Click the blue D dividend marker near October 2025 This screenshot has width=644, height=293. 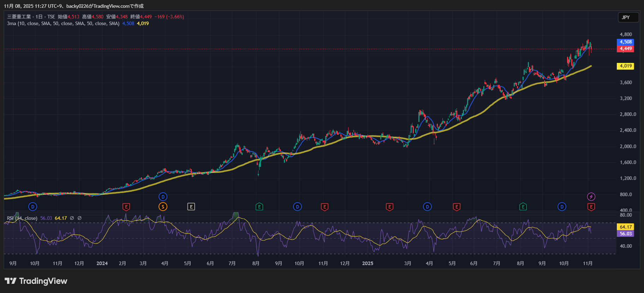coord(562,207)
